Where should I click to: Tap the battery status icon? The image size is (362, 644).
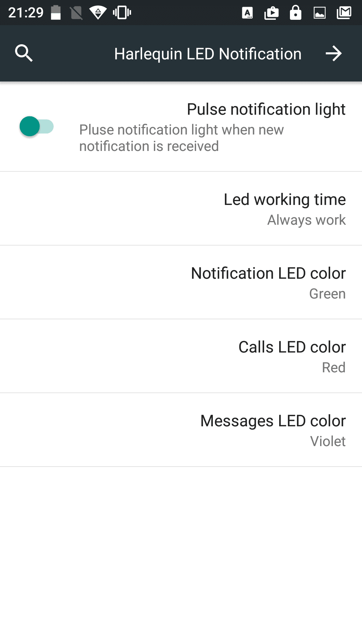click(56, 13)
